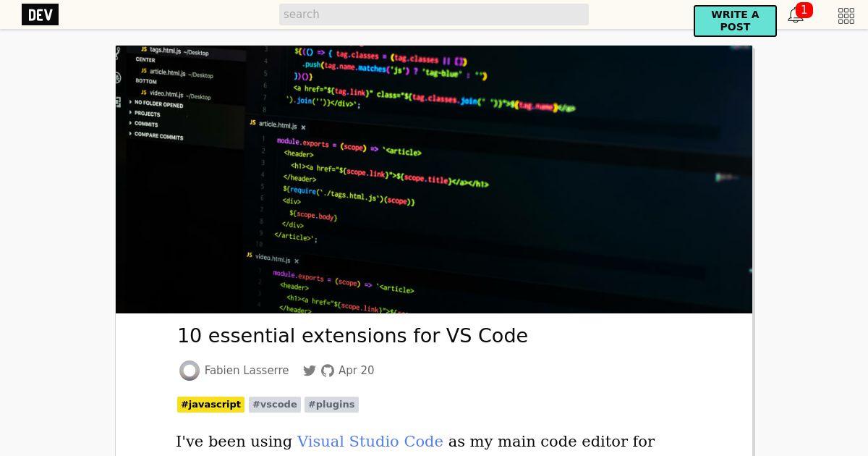Click the article title heading

point(352,336)
